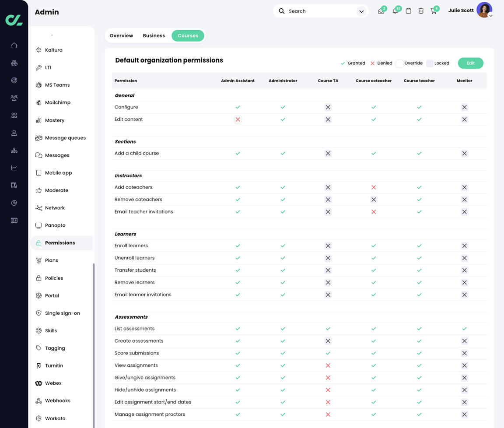Open the shopping cart with 6 items
504x428 pixels.
pos(434,11)
